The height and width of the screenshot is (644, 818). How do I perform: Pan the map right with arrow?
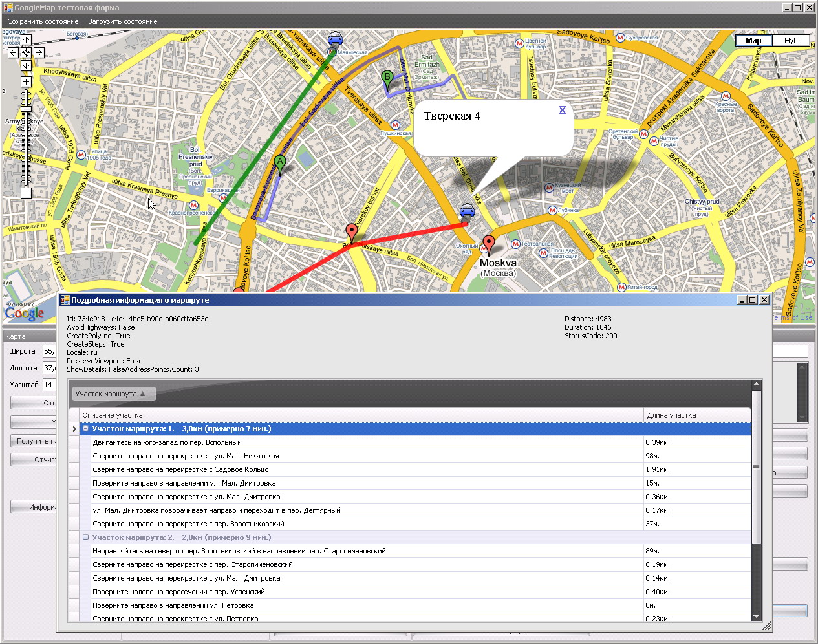[39, 52]
